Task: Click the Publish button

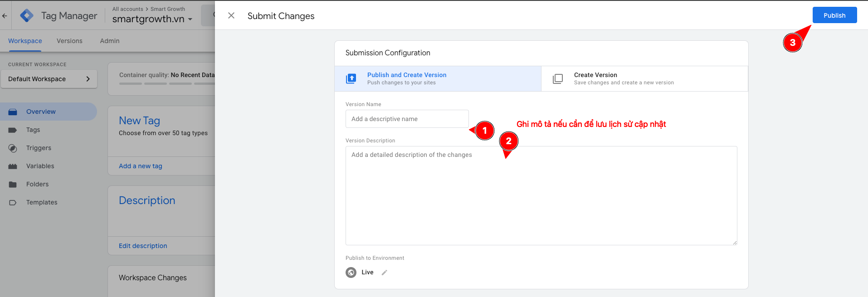Action: tap(834, 15)
